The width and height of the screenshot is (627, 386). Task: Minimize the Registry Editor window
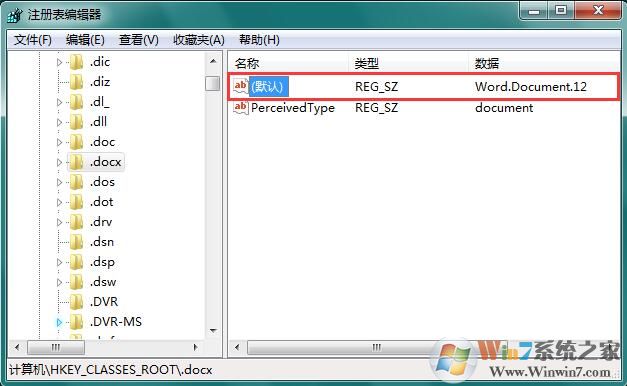pyautogui.click(x=533, y=10)
